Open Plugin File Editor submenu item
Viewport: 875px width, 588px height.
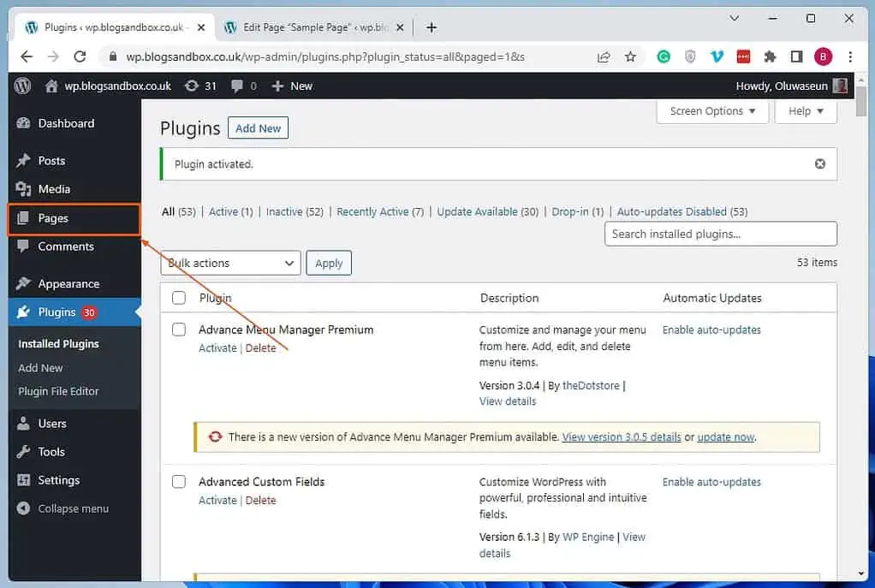pyautogui.click(x=58, y=392)
